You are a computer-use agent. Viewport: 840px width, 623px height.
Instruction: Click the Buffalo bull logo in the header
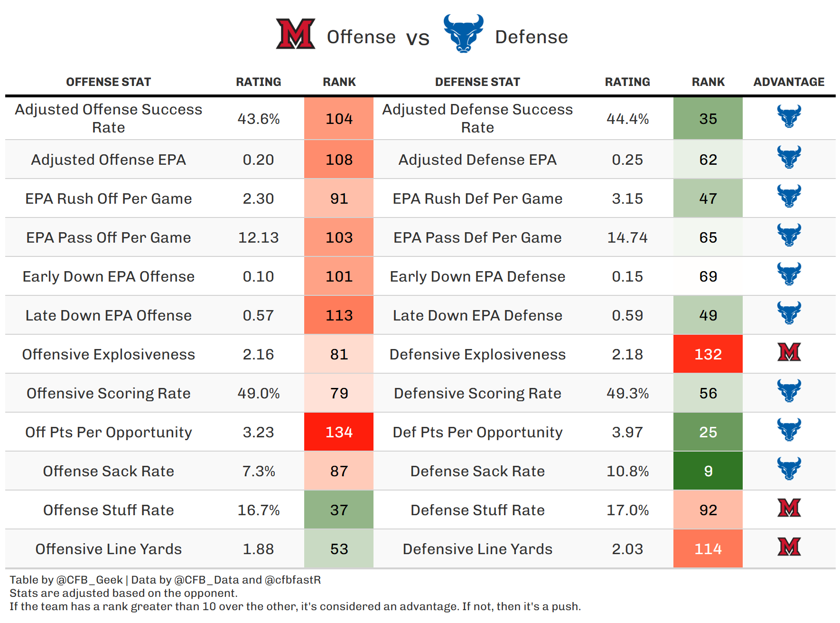[x=463, y=33]
